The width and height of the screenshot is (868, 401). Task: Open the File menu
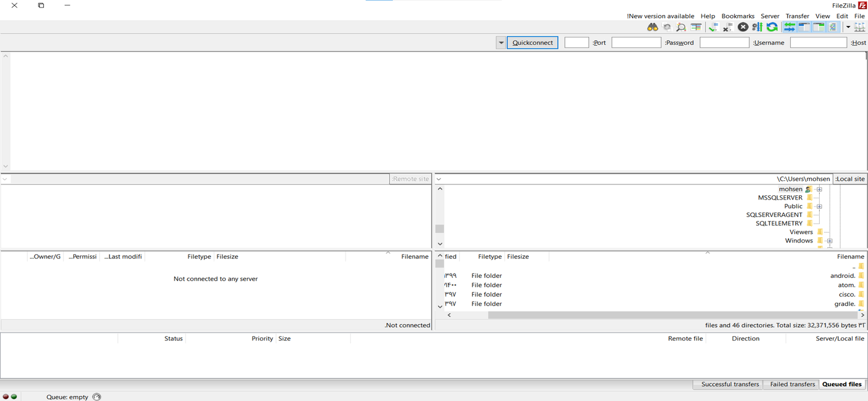click(x=859, y=16)
